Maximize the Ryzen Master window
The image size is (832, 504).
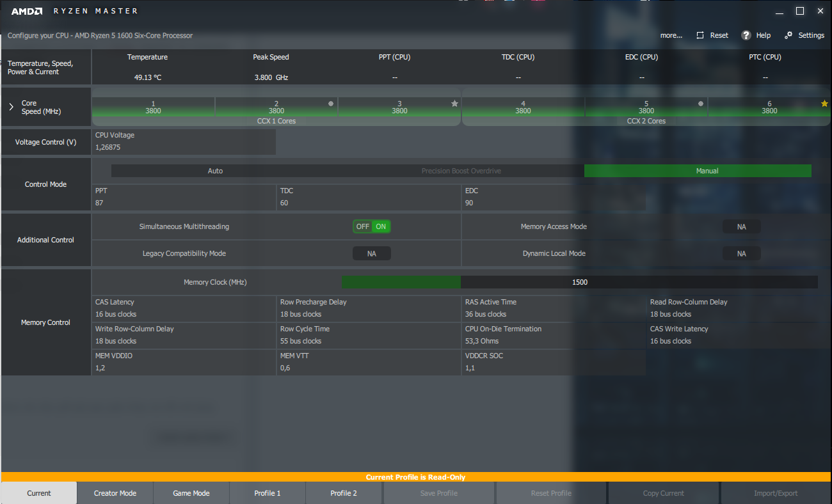[800, 11]
